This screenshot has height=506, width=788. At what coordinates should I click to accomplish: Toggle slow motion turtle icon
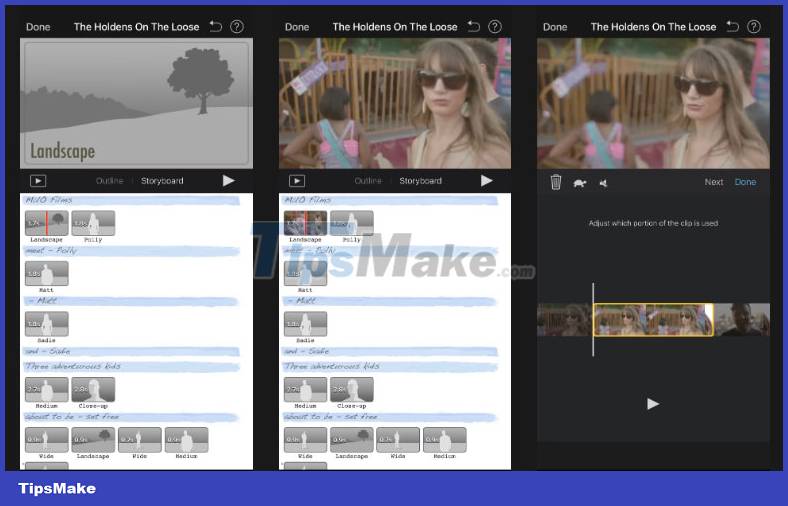pyautogui.click(x=579, y=183)
